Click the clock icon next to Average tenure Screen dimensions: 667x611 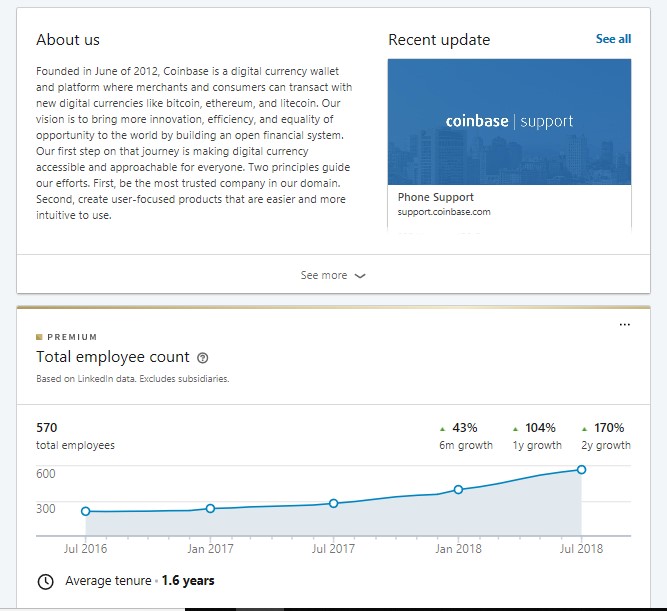tap(46, 581)
